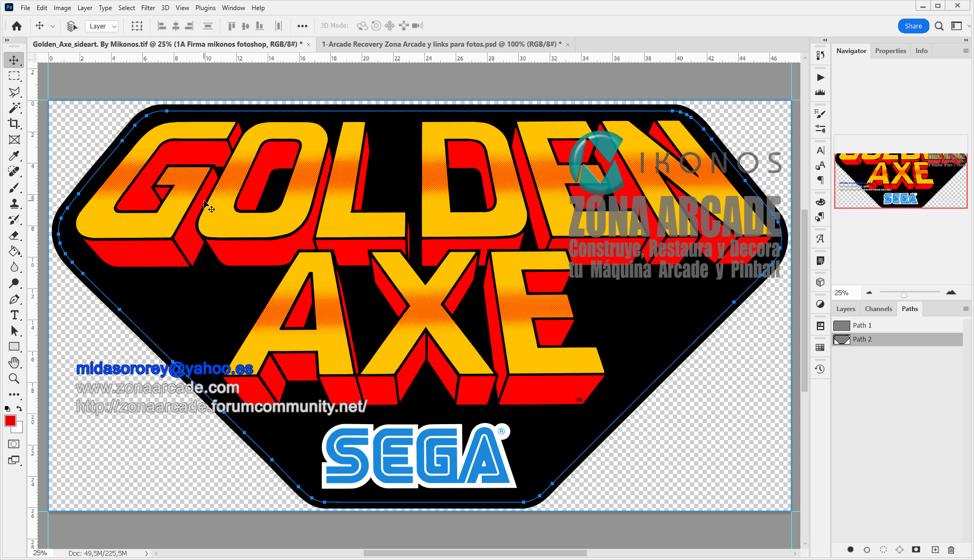Align layers to vertical centers
974x560 pixels.
[245, 25]
